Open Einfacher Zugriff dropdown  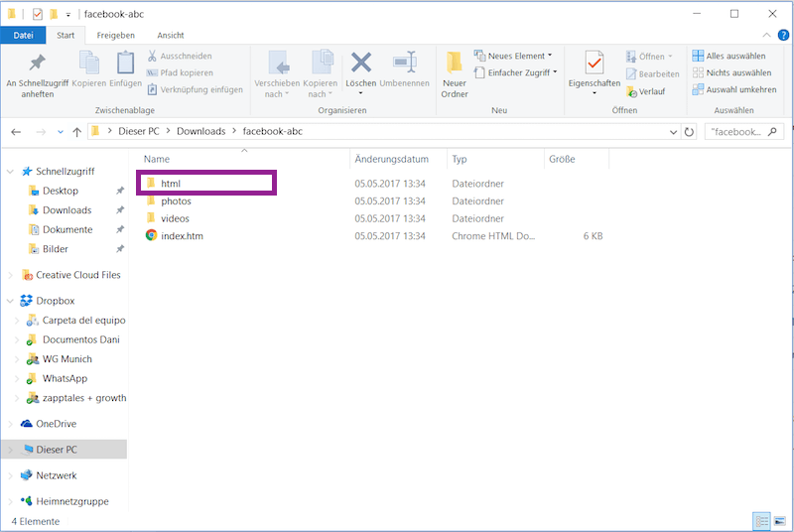515,72
